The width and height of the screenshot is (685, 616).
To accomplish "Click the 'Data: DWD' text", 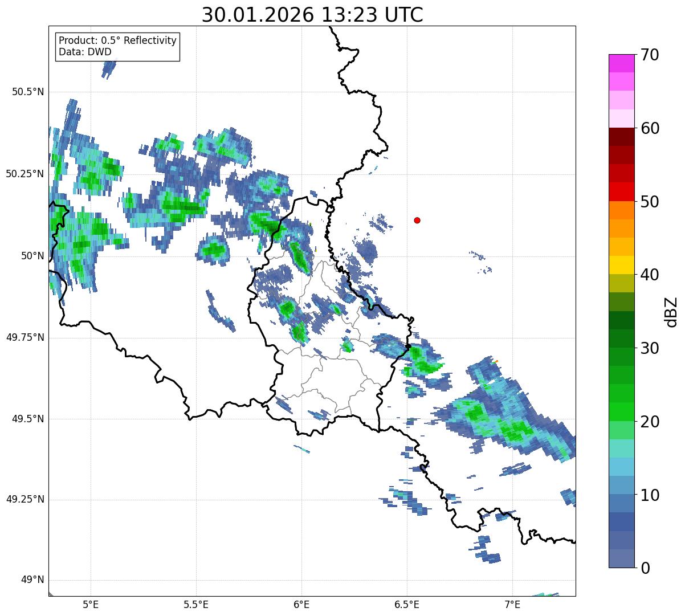I will pos(85,52).
